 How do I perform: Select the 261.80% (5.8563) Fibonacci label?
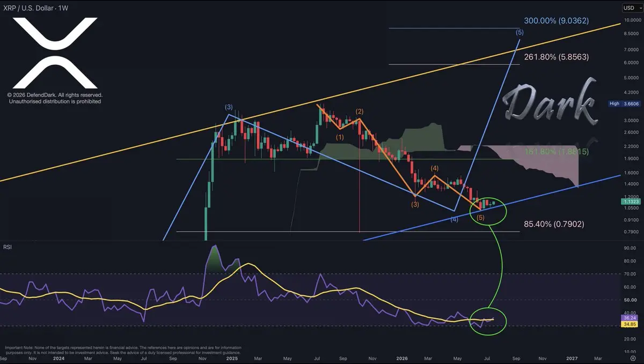[x=556, y=56]
